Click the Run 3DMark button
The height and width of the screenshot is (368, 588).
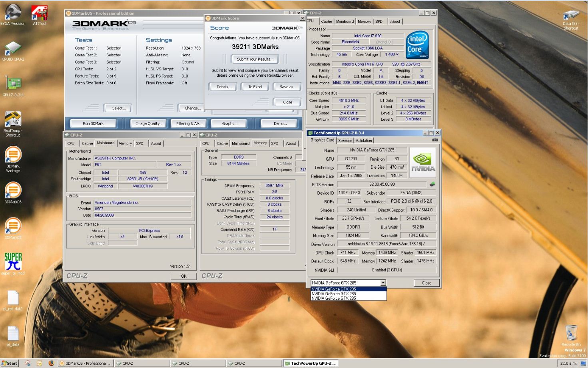click(x=93, y=123)
